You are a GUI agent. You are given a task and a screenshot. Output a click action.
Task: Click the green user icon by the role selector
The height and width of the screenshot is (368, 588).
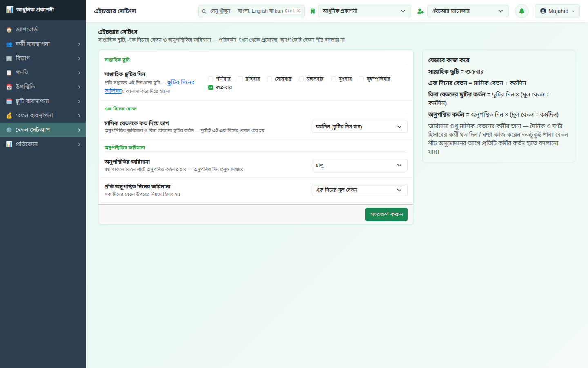coord(420,11)
